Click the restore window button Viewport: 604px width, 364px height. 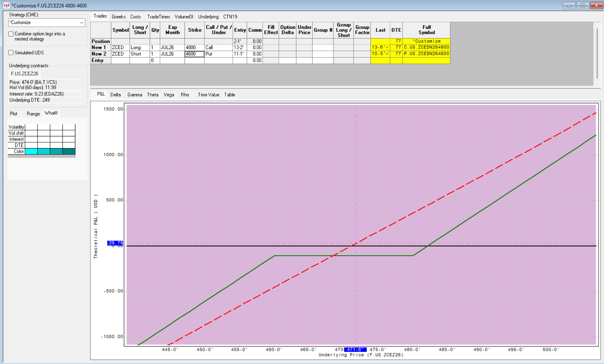(x=583, y=5)
